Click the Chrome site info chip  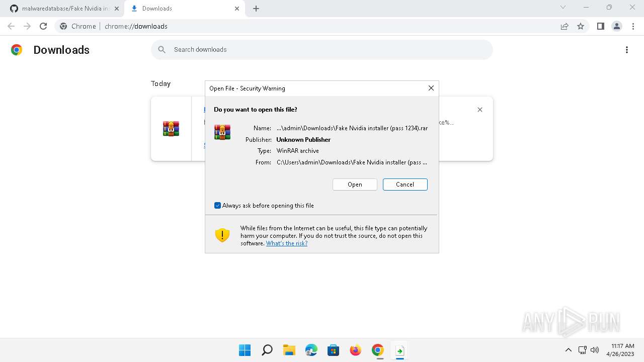pos(78,26)
